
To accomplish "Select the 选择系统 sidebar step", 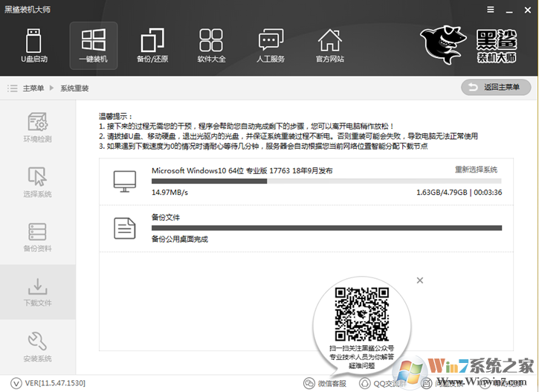I will point(37,182).
